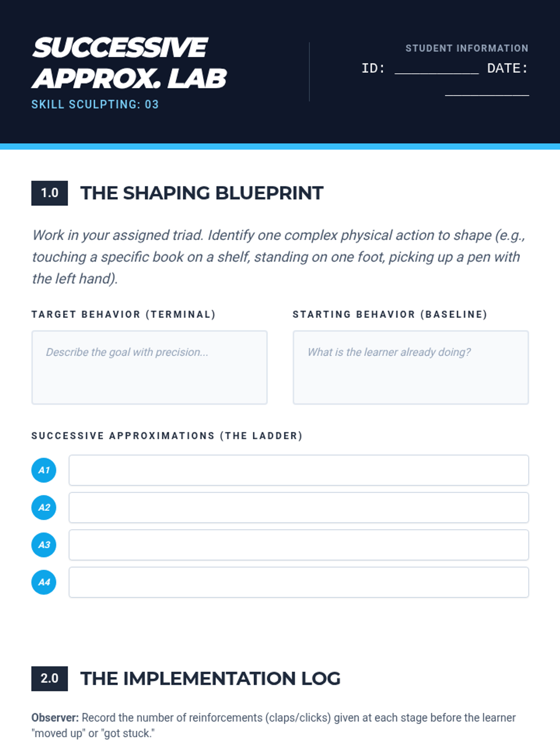The width and height of the screenshot is (560, 747).
Task: Click the A2 approximation input field
Action: 299,507
